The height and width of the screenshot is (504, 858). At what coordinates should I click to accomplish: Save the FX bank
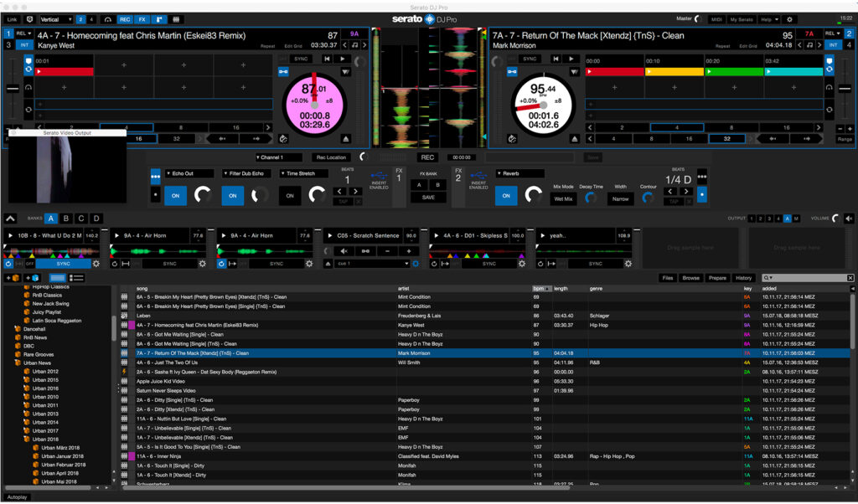(x=428, y=198)
